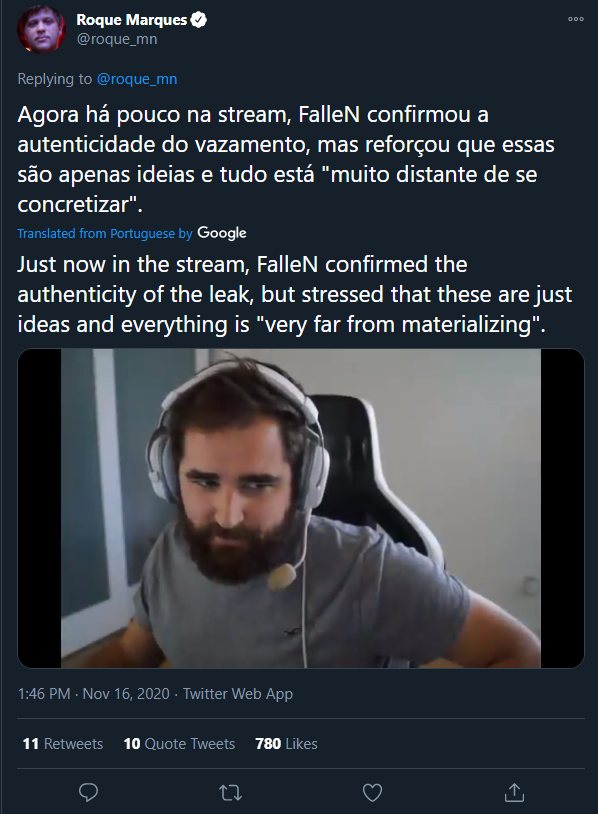View the 10 Quote Tweets list
598x814 pixels.
179,744
